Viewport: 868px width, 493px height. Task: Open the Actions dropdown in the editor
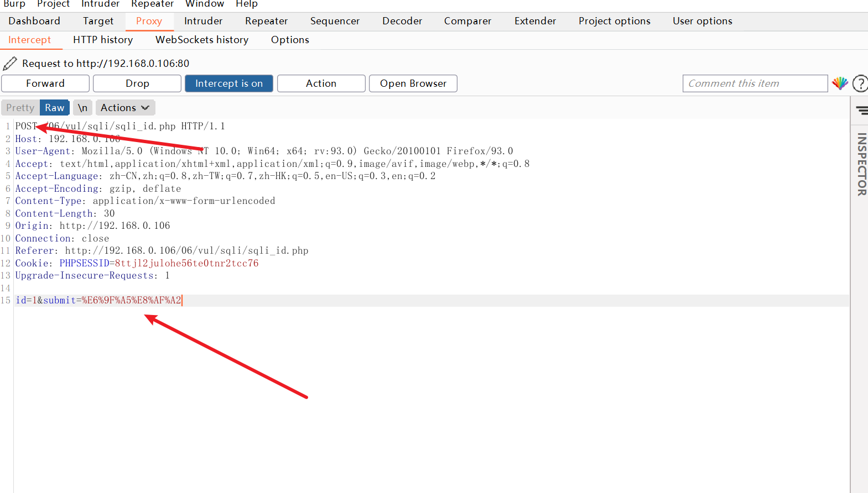pyautogui.click(x=125, y=108)
